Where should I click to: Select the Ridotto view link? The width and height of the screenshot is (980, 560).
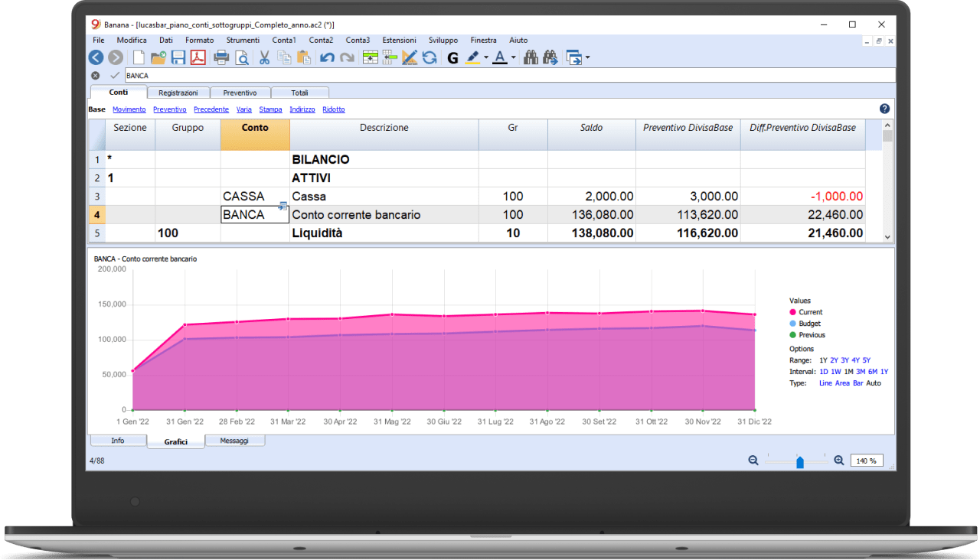pyautogui.click(x=334, y=109)
